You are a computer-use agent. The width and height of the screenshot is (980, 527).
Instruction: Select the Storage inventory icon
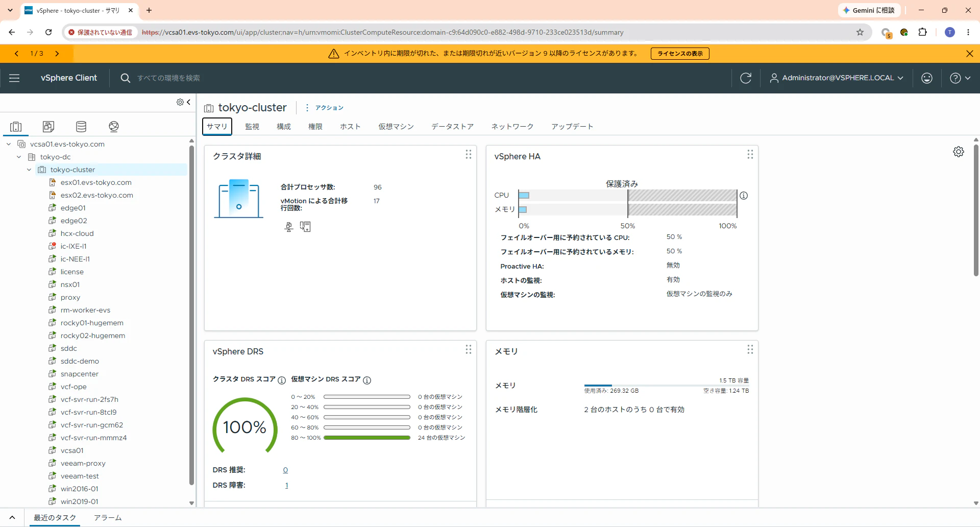[81, 127]
